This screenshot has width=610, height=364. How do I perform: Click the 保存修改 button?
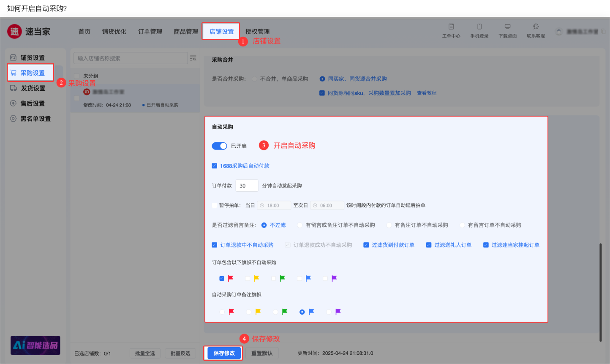coord(224,353)
